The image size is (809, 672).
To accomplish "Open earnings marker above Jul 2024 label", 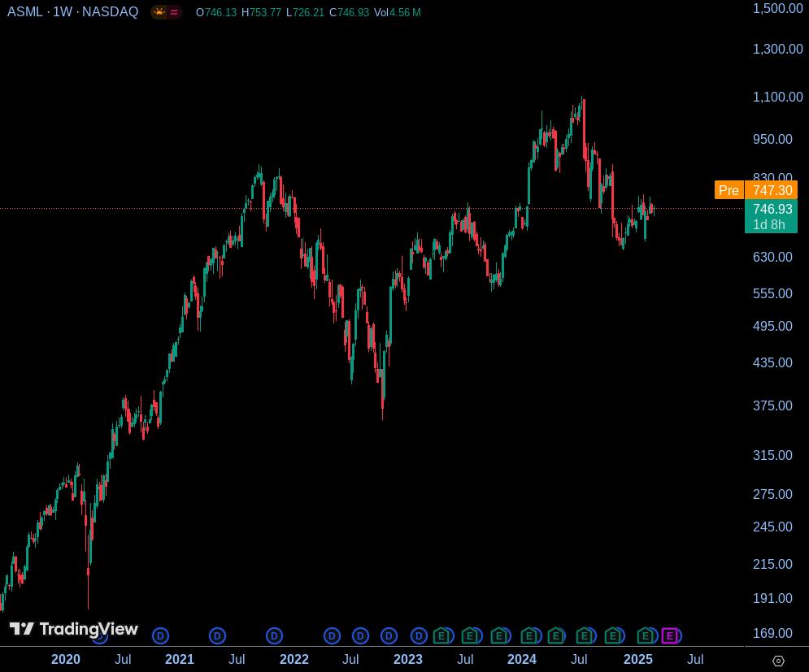I will tap(585, 636).
